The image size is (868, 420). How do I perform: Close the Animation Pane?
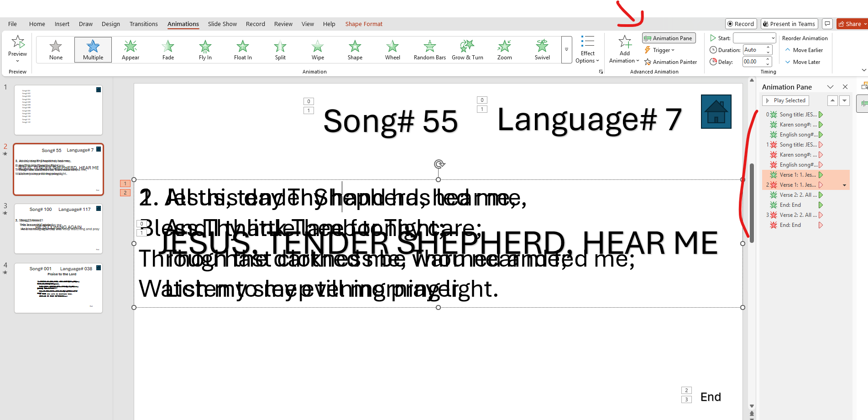[x=845, y=87]
